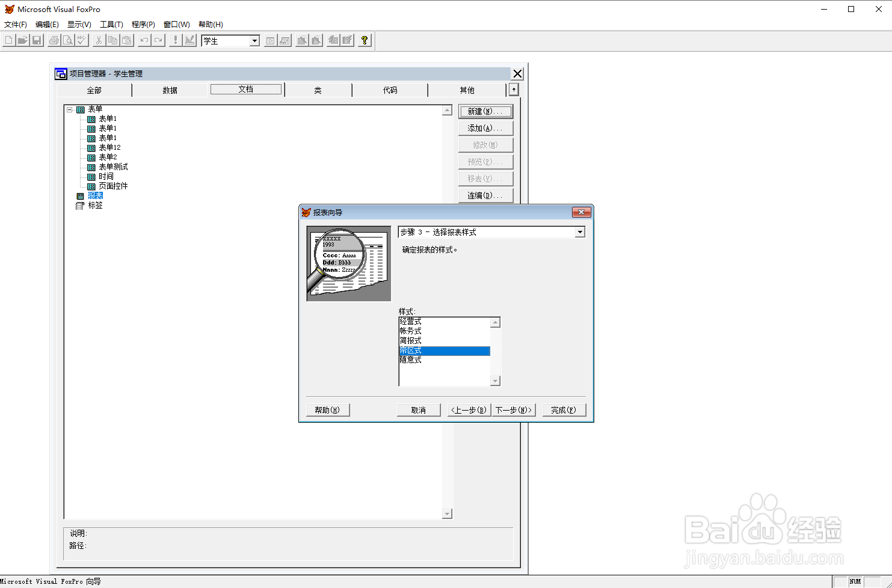The image size is (892, 588).
Task: Choose 帐务式 report style
Action: click(444, 331)
